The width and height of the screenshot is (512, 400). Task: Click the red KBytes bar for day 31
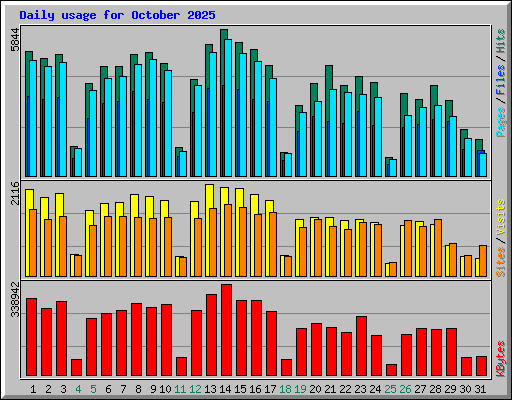point(481,366)
